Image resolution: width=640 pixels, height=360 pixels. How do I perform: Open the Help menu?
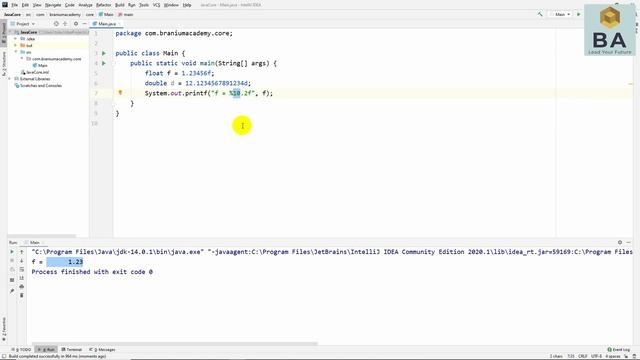[187, 5]
